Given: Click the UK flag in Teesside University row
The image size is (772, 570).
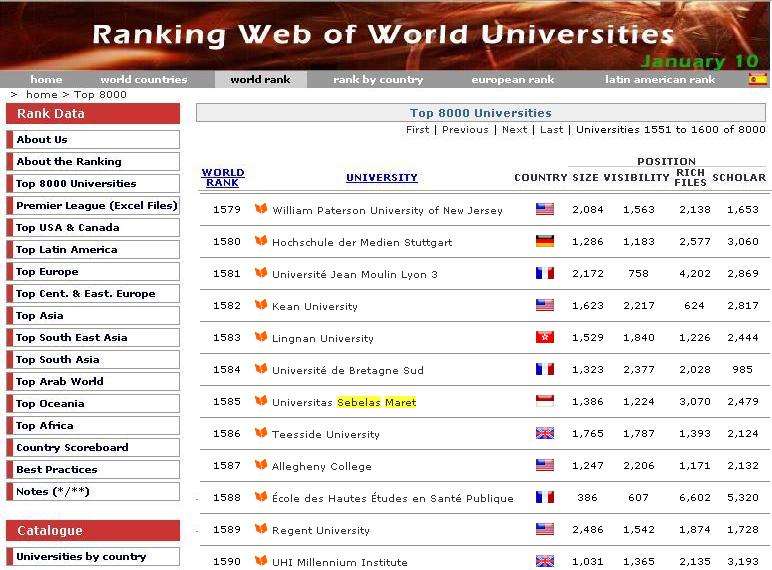Looking at the screenshot, I should [x=545, y=433].
